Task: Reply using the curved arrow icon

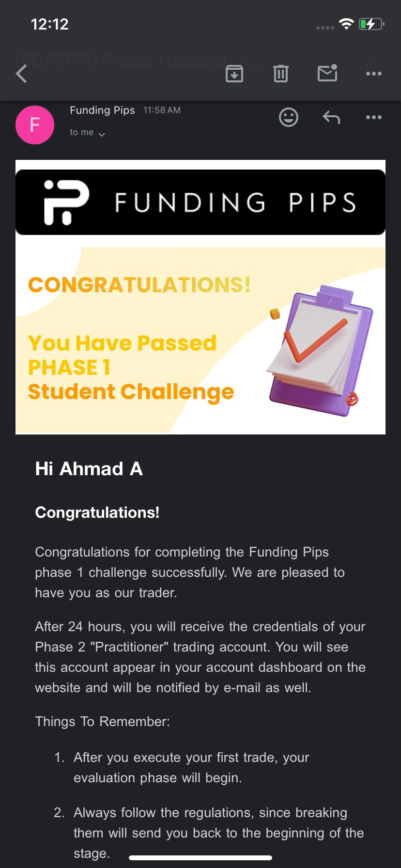Action: (331, 117)
